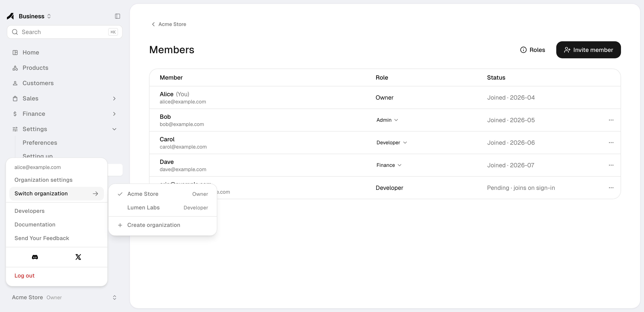Viewport: 644px width, 312px height.
Task: Open the X social icon link
Action: 78,257
